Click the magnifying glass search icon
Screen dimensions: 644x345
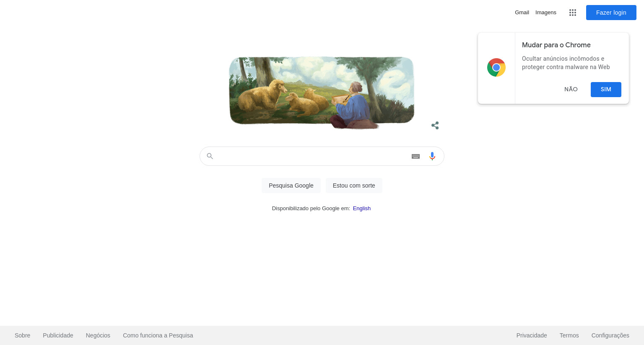tap(210, 156)
